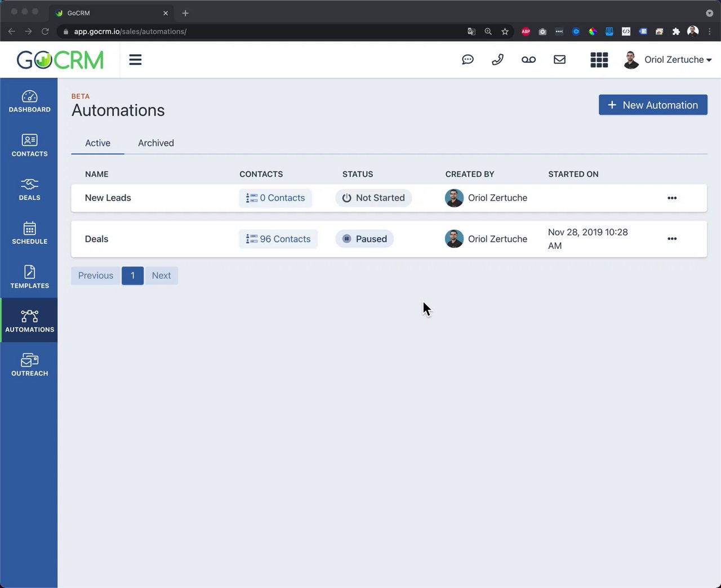Open Templates in the sidebar
Screen dimensions: 721x588
pyautogui.click(x=29, y=277)
